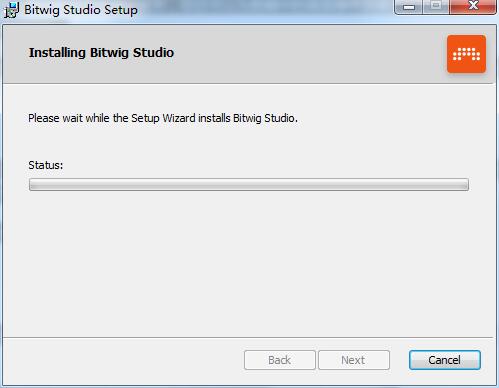The height and width of the screenshot is (388, 499).
Task: Click the word "Installing" in the header
Action: 57,53
